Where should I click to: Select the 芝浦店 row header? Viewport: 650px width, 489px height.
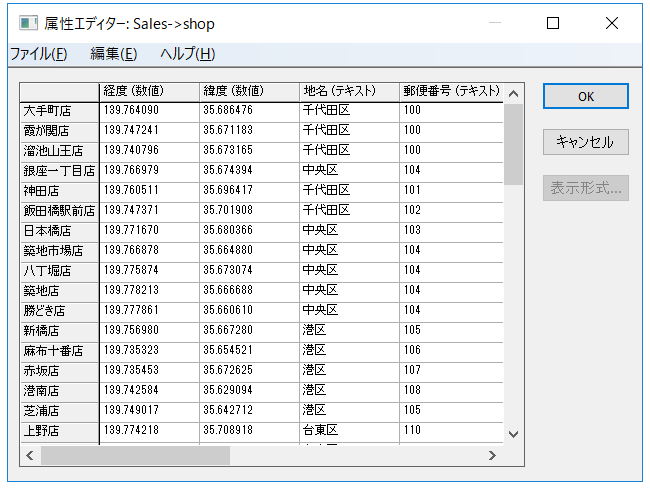[59, 412]
